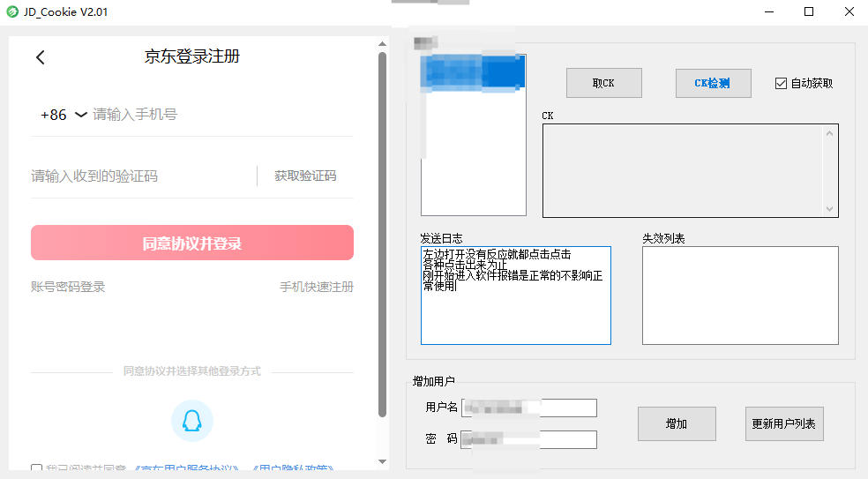This screenshot has width=868, height=479.
Task: Click the login page scroll up arrow
Action: coord(382,44)
